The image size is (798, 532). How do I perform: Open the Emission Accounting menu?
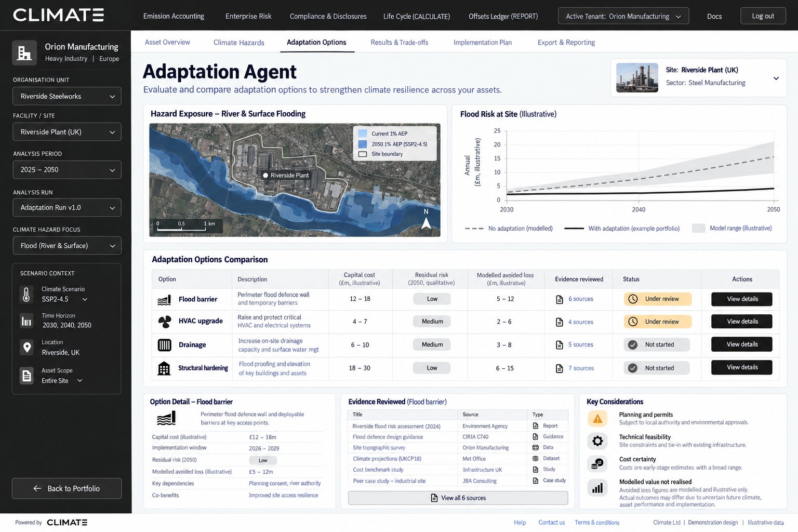click(x=174, y=16)
